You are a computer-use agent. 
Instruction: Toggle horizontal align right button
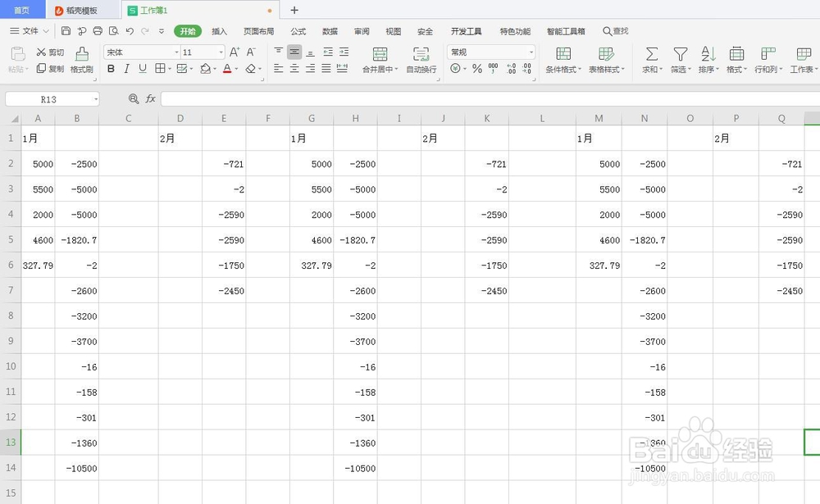coord(310,69)
